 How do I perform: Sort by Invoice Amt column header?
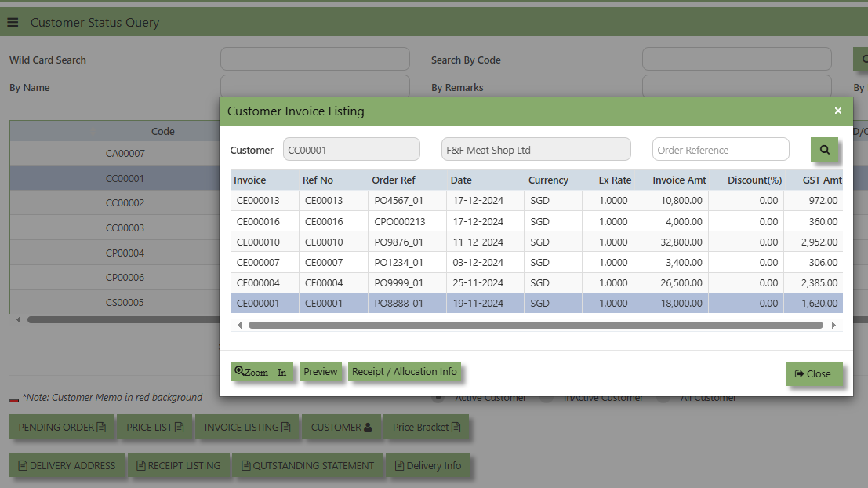679,180
